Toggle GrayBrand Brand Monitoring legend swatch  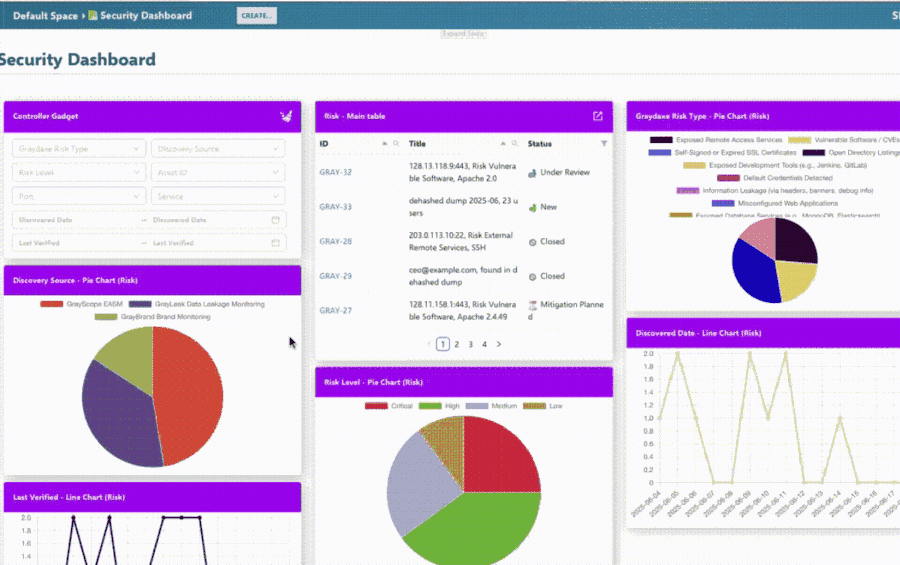[106, 317]
